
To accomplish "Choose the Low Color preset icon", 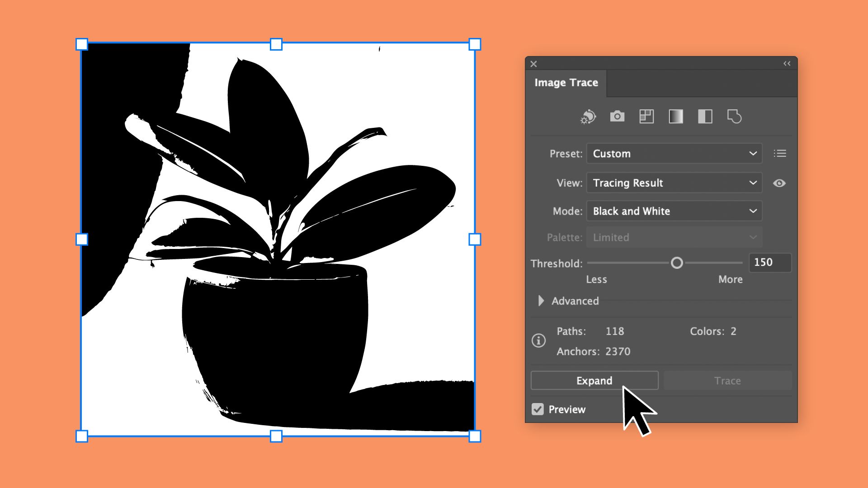I will (646, 117).
